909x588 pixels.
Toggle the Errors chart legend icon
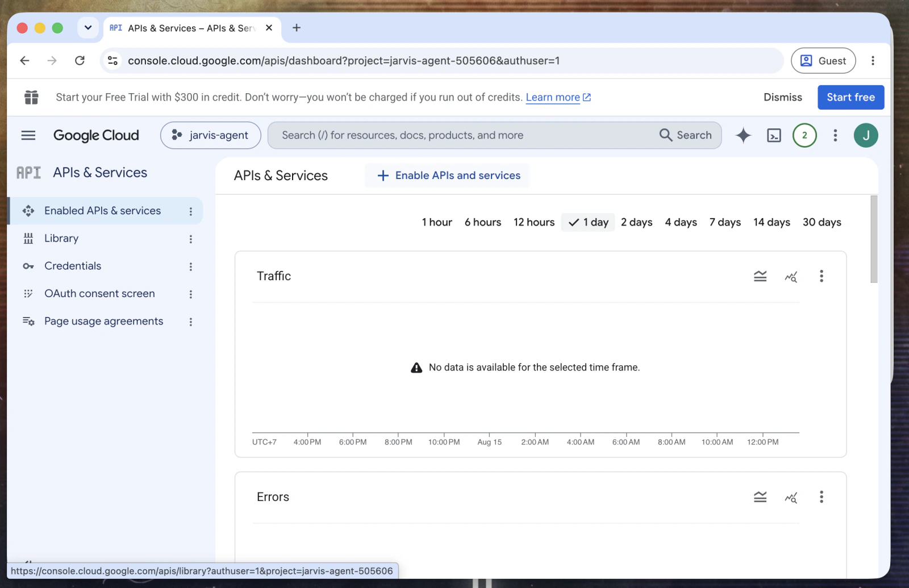[x=760, y=497]
